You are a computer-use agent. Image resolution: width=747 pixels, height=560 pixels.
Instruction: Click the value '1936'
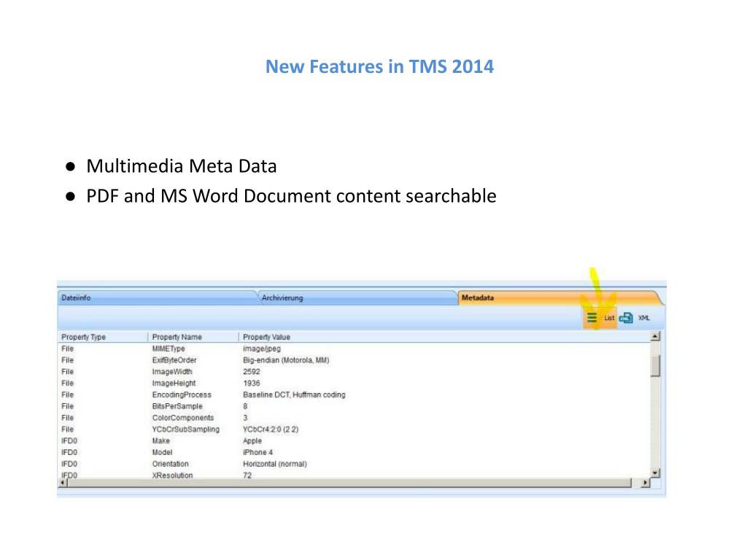point(252,384)
